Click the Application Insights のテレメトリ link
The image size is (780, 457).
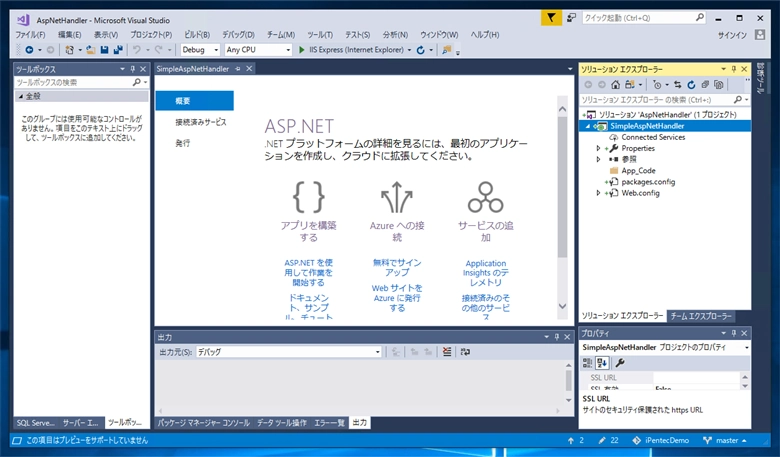pyautogui.click(x=486, y=273)
